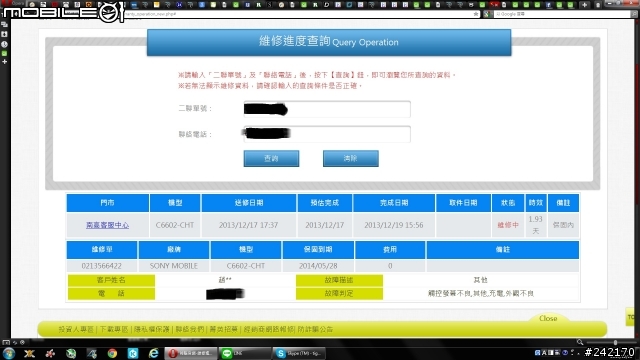Viewport: 640px width, 360px height.
Task: Open the 南區客服中心 store link
Action: [x=107, y=225]
